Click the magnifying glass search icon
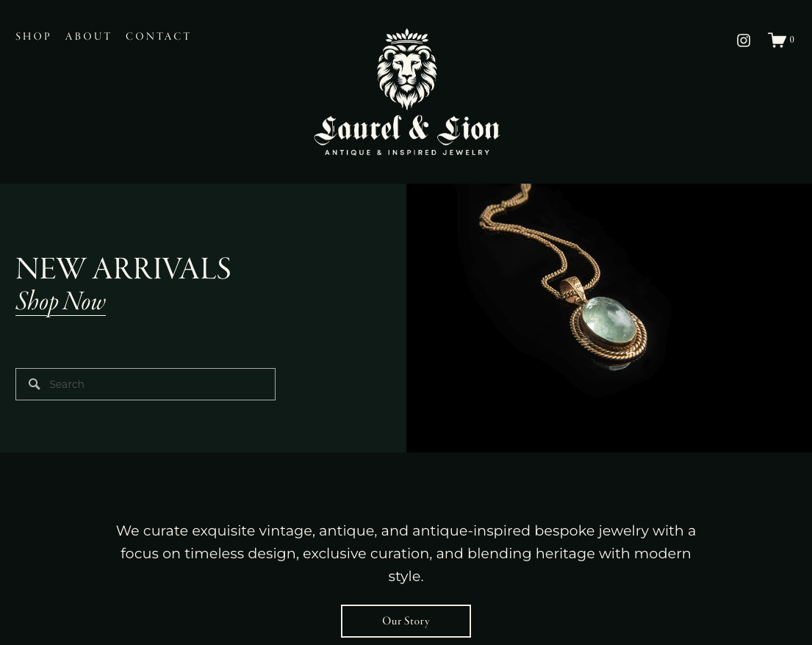This screenshot has height=645, width=812. tap(35, 384)
